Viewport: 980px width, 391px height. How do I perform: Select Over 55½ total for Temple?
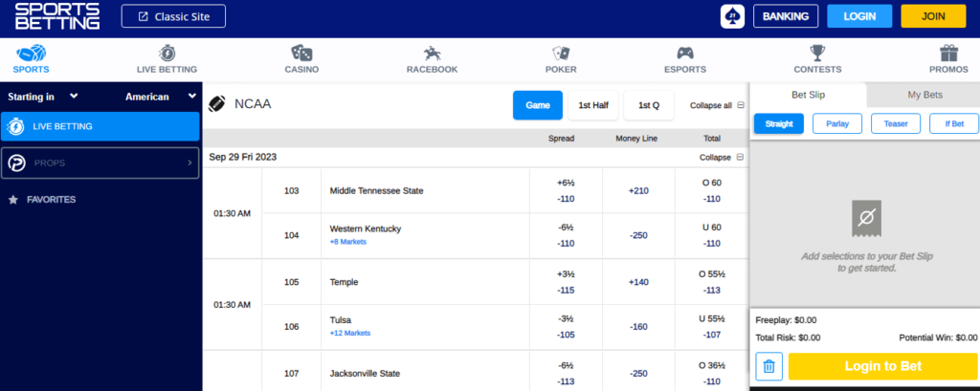pyautogui.click(x=711, y=282)
